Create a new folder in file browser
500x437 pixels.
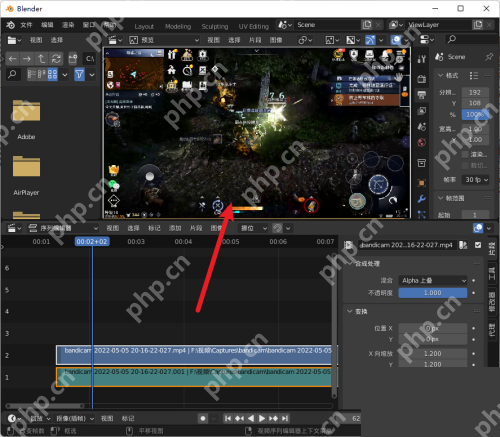pyautogui.click(x=73, y=59)
